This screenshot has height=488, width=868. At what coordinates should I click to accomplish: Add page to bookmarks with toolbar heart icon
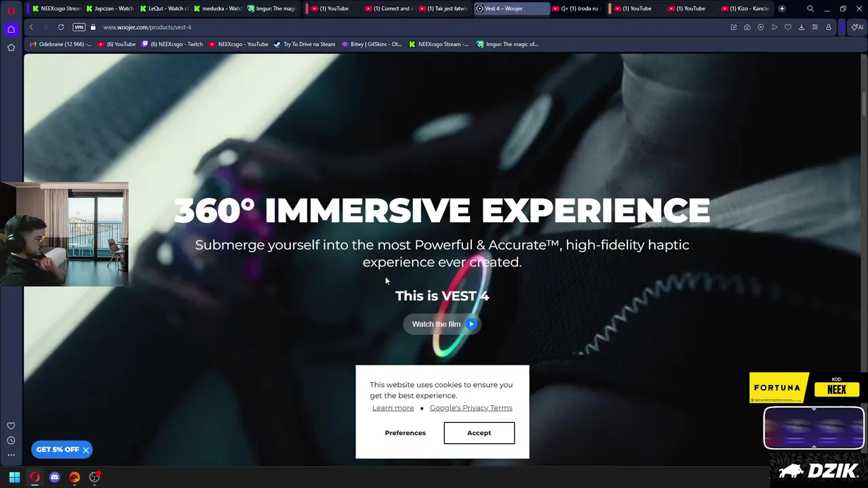(x=788, y=27)
